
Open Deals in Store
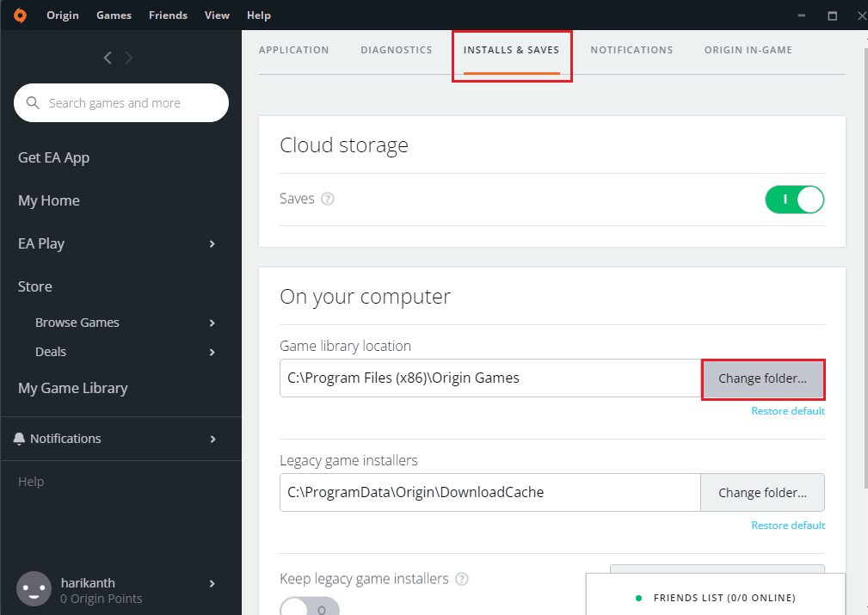[x=51, y=352]
